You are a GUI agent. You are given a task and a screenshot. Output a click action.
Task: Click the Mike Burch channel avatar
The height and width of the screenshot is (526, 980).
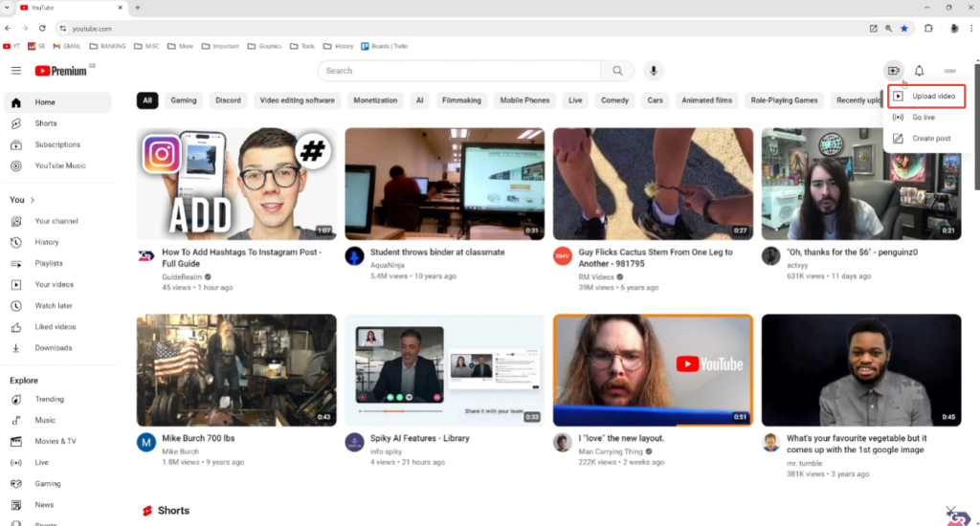pyautogui.click(x=146, y=442)
